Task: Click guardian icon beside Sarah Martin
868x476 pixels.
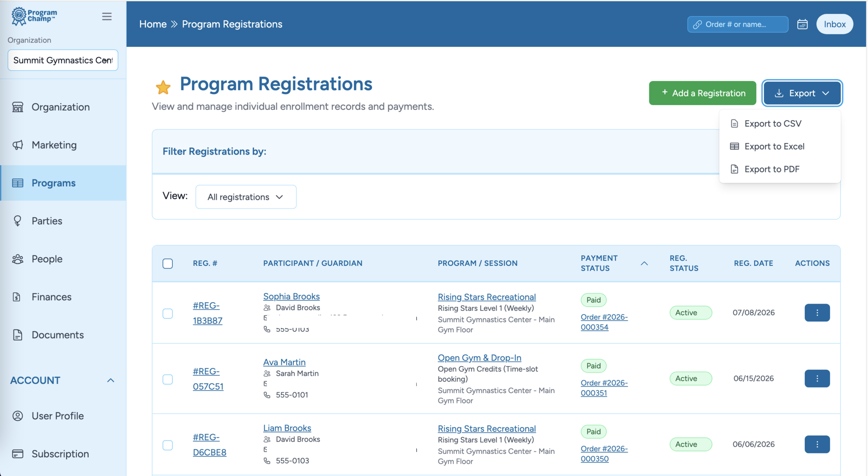Action: tap(267, 374)
